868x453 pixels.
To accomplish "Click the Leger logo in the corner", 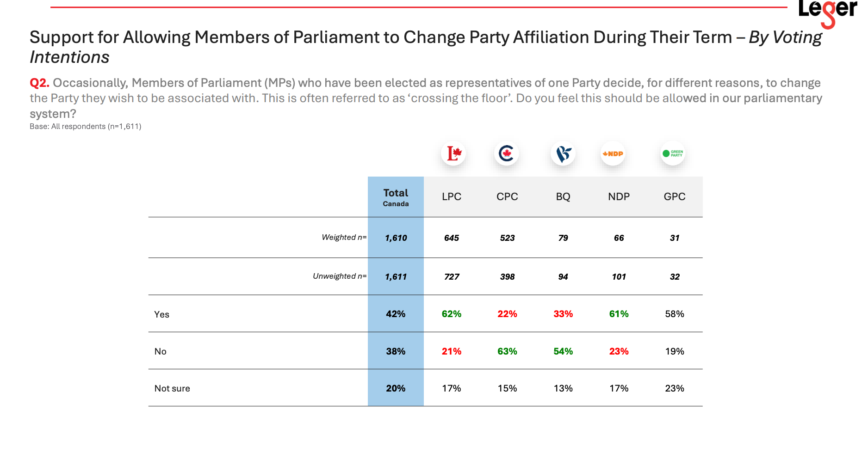I will [827, 12].
